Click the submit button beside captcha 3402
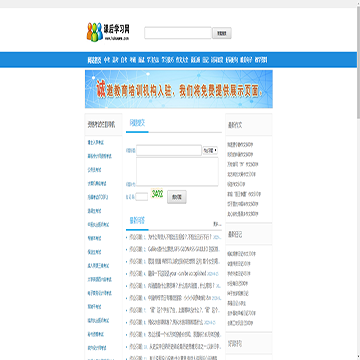360x360 pixels. 177,197
